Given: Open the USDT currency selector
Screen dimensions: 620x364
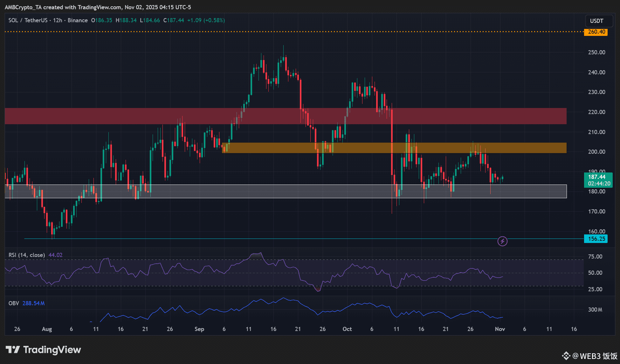Looking at the screenshot, I should 596,21.
